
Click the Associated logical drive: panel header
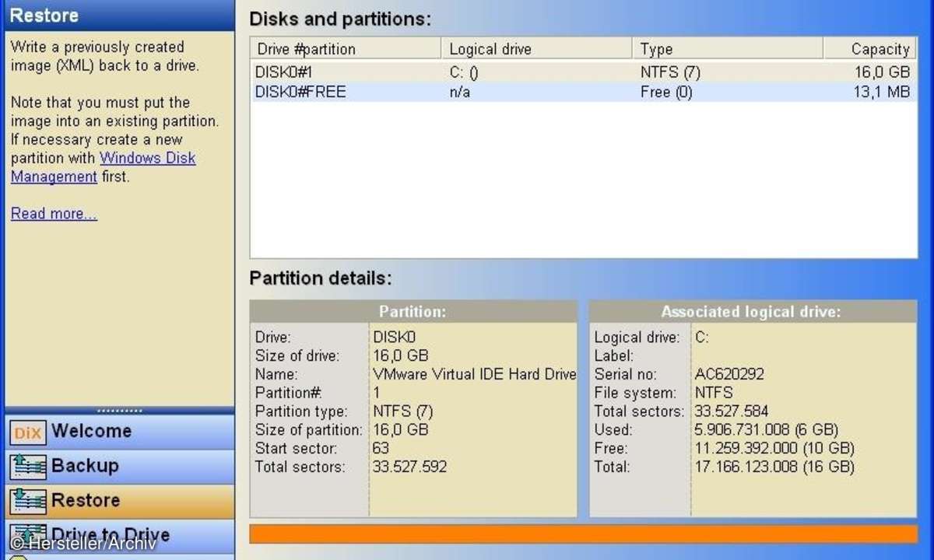coord(753,312)
